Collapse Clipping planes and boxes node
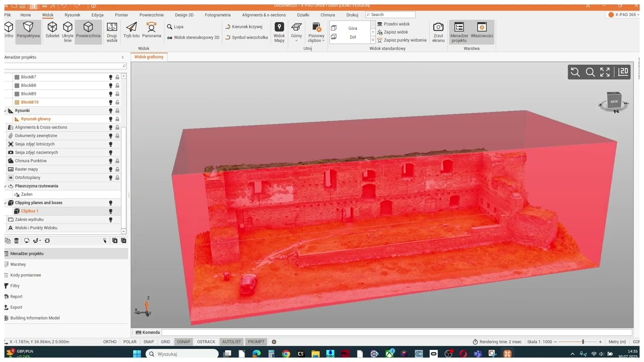This screenshot has height=362, width=644. (6, 203)
